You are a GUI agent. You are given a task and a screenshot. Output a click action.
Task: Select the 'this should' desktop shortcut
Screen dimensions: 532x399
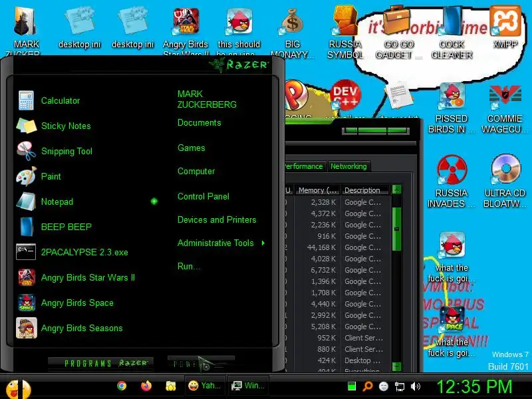coord(239,31)
